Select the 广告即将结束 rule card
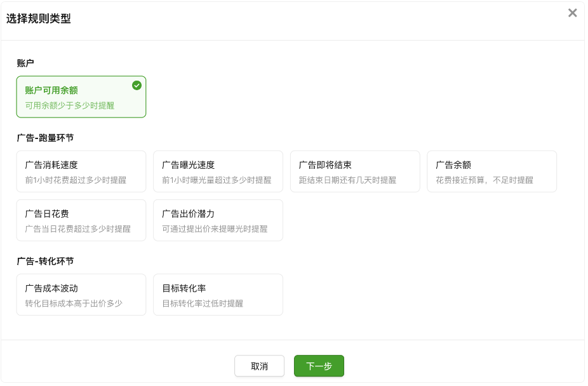This screenshot has height=386, width=588. tap(355, 171)
